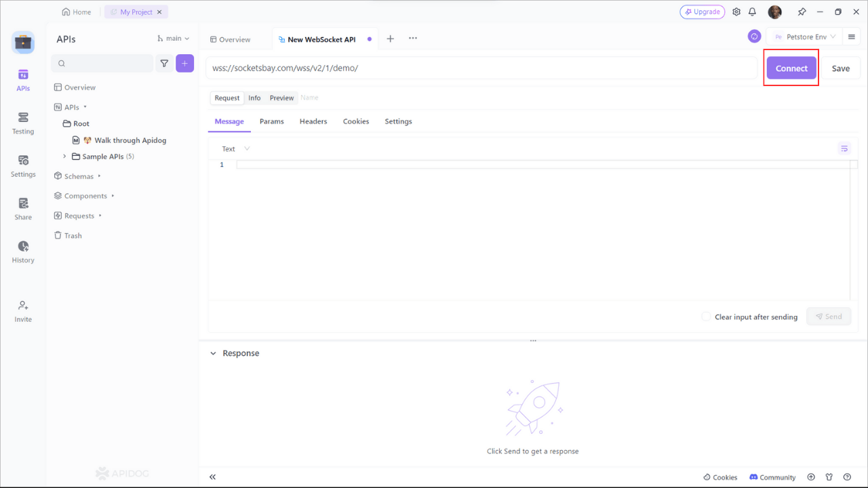Click the purple plus add button
Viewport: 868px width, 488px height.
pos(185,63)
